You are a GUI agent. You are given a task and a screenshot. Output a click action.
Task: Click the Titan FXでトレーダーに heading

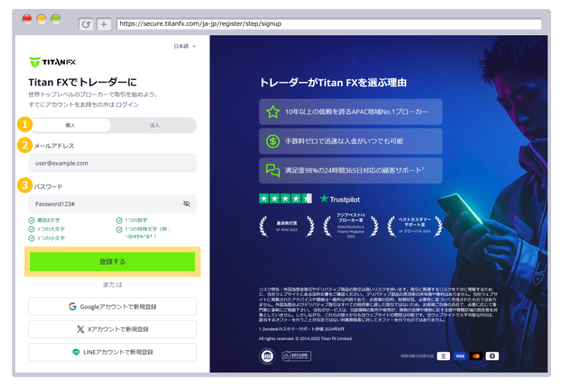coord(83,82)
